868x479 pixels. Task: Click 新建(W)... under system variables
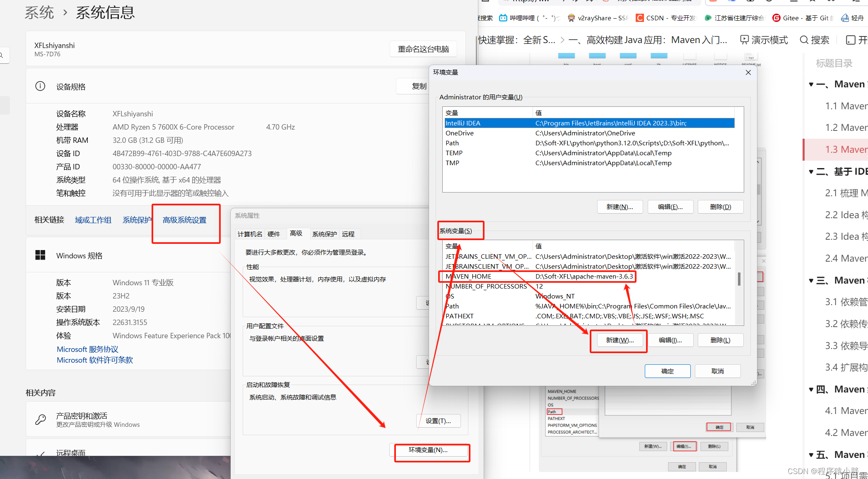tap(620, 340)
